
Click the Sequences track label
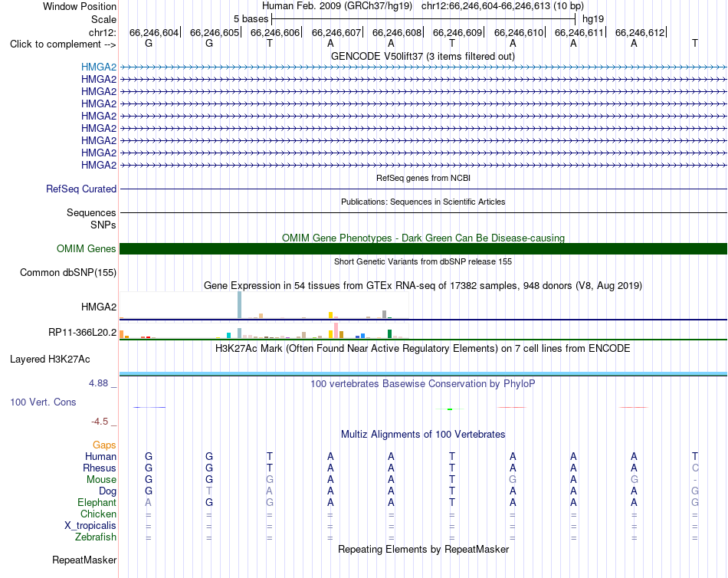pyautogui.click(x=91, y=213)
